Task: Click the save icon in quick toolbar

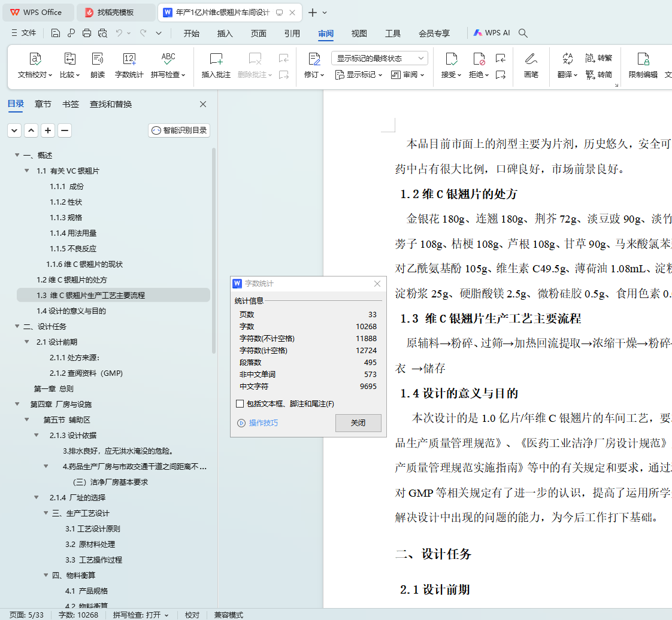Action: pos(55,33)
